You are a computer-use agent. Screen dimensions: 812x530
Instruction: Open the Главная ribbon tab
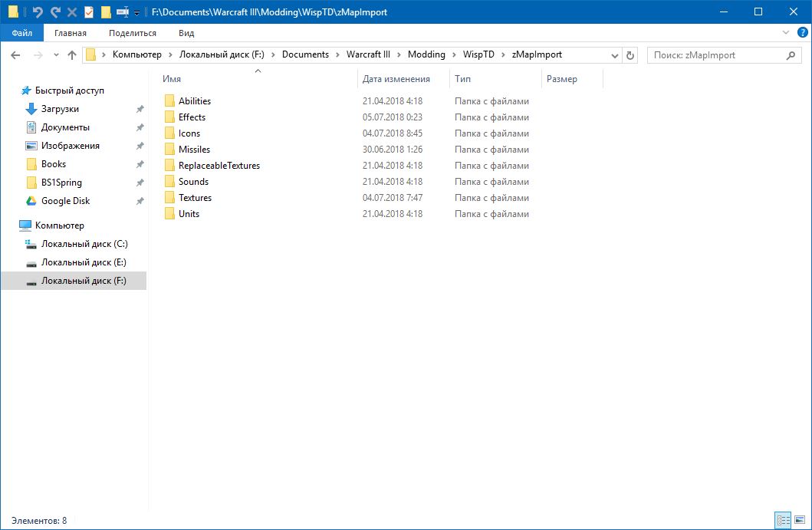pyautogui.click(x=71, y=33)
